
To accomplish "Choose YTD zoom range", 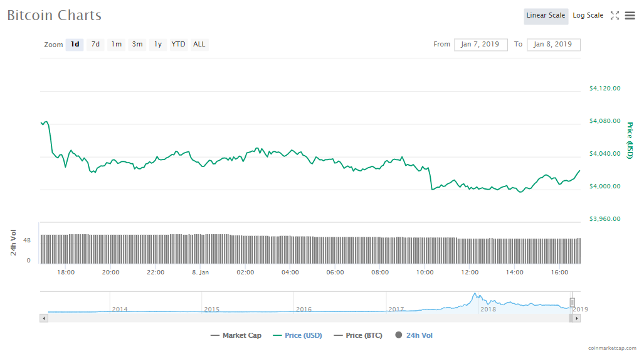I will click(179, 45).
